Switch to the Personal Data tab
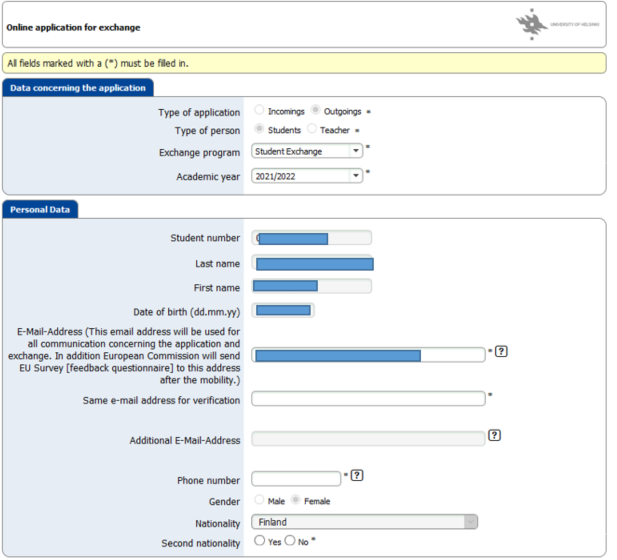The image size is (617, 560). click(x=41, y=209)
